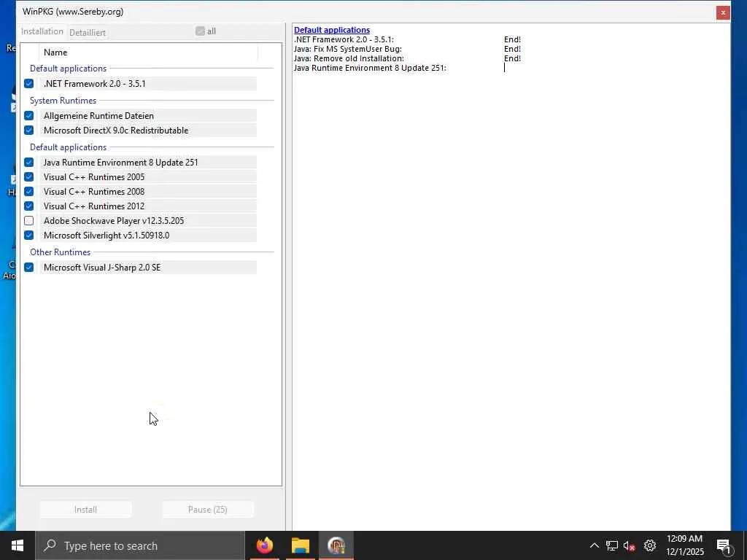Open the Default applications link in log
This screenshot has height=560, width=747.
click(332, 30)
